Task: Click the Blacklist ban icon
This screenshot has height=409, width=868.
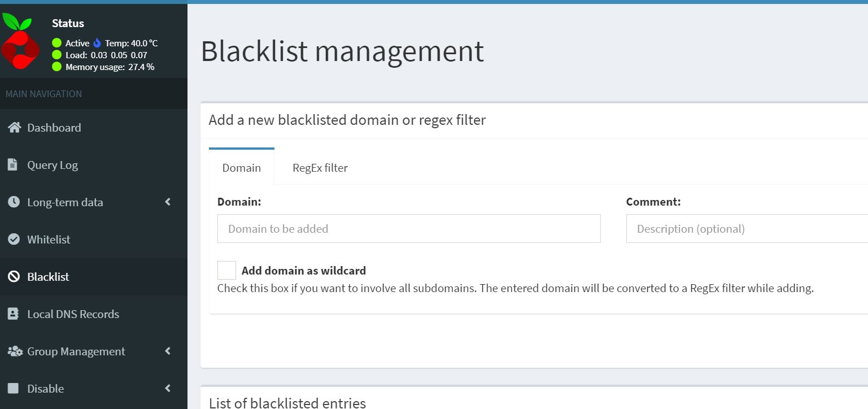Action: pos(14,277)
